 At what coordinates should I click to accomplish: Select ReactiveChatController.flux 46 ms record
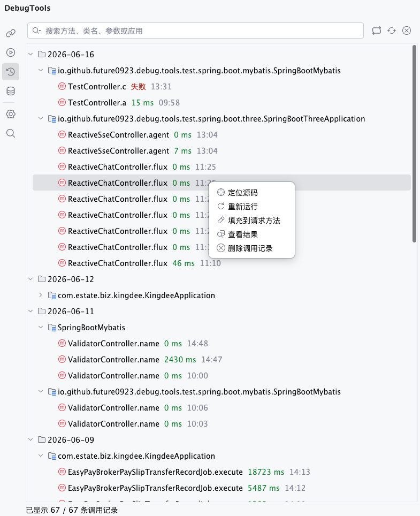222,263
